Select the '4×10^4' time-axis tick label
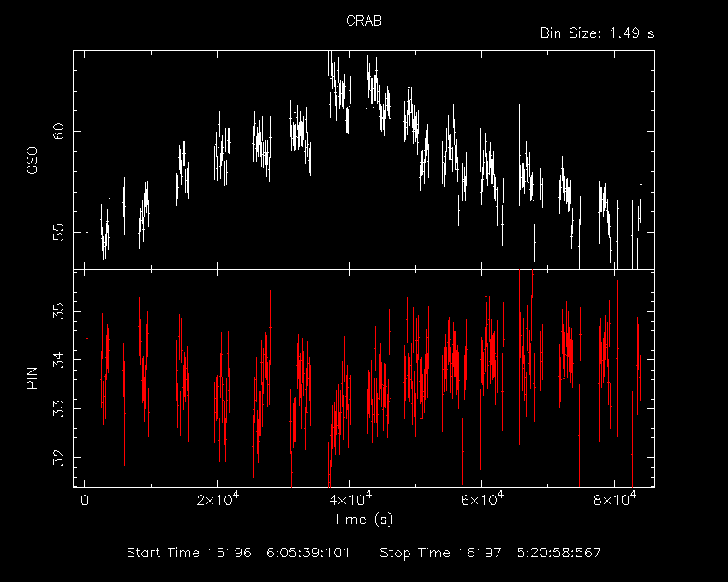Image resolution: width=728 pixels, height=582 pixels. tap(349, 498)
